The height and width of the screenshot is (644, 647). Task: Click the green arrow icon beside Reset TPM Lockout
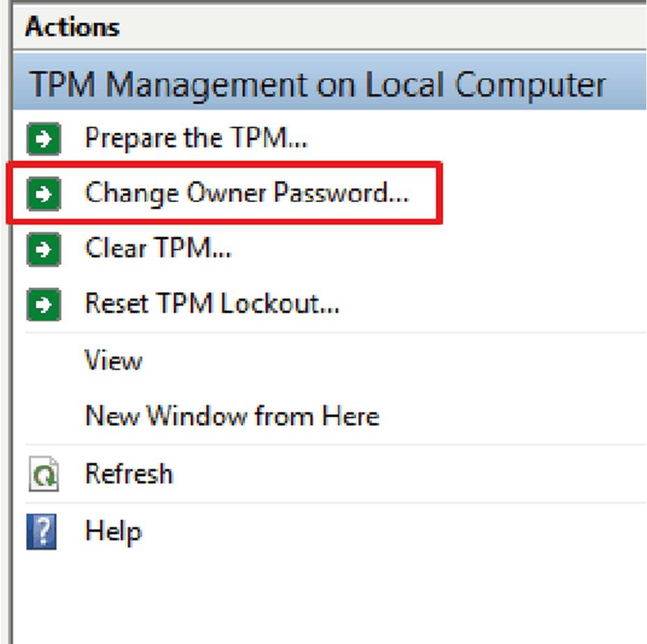tap(44, 304)
